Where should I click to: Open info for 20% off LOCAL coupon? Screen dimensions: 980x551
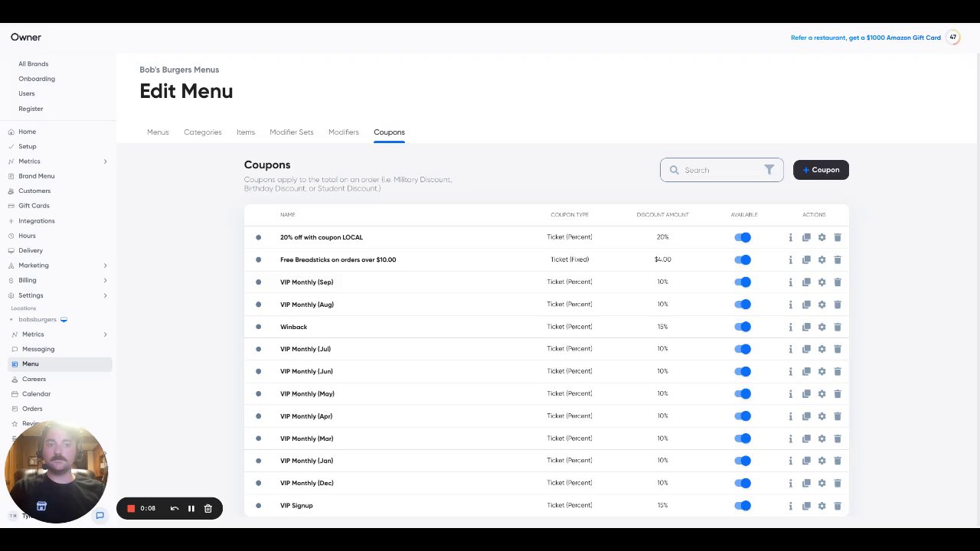[790, 238]
